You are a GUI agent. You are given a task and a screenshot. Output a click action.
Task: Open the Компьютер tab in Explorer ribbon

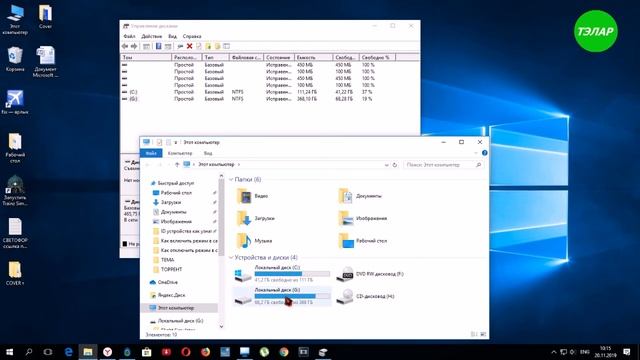pos(180,153)
